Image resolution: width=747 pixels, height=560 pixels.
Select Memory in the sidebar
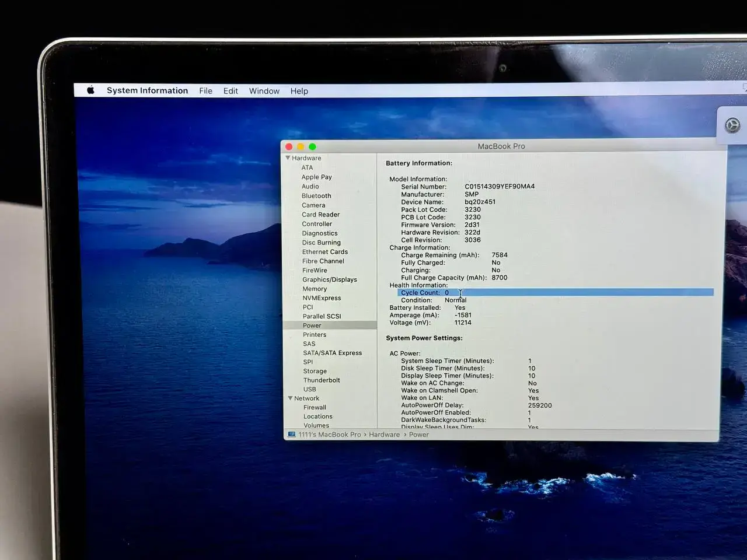click(315, 289)
